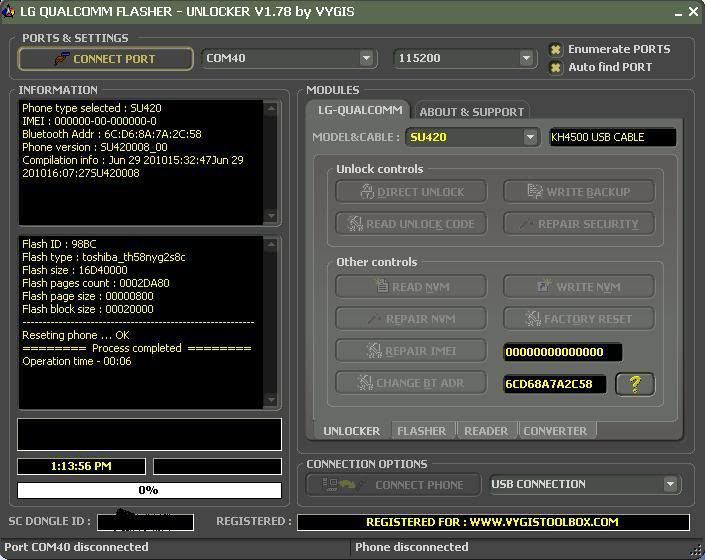The width and height of the screenshot is (705, 560).
Task: Open the ABOUT & SUPPORT tab
Action: pyautogui.click(x=471, y=112)
